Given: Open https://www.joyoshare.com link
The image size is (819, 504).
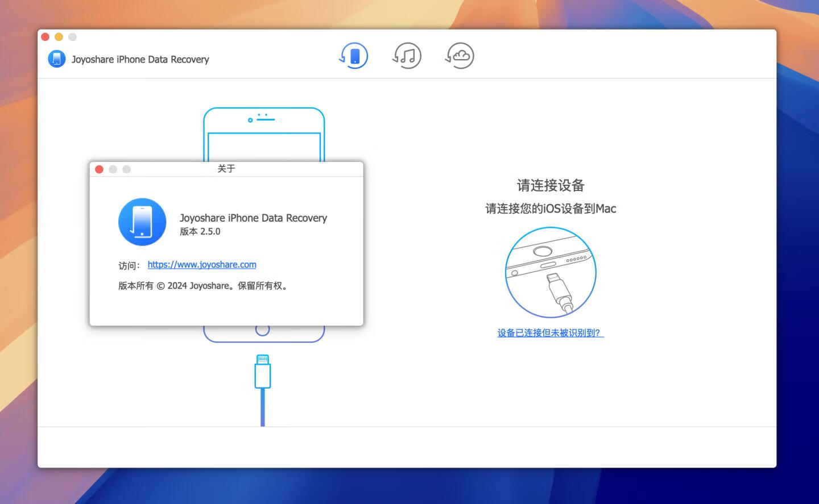Looking at the screenshot, I should coord(202,265).
